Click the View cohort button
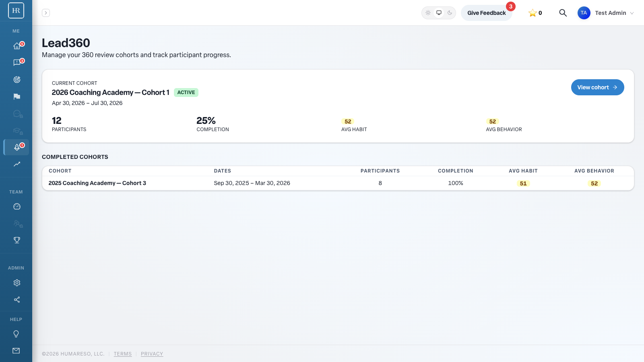The image size is (644, 362). pos(597,87)
